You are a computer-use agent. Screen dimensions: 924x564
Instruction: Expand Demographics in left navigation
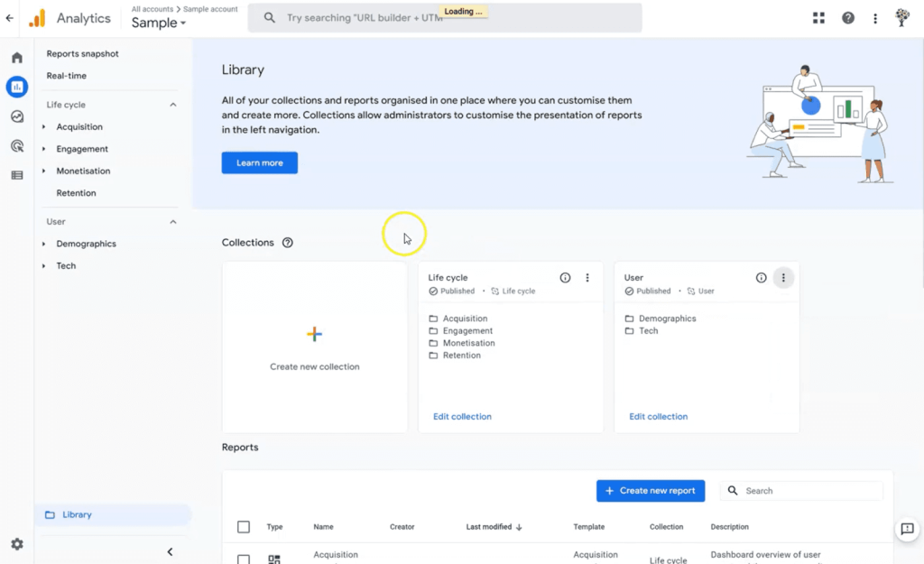(x=43, y=244)
